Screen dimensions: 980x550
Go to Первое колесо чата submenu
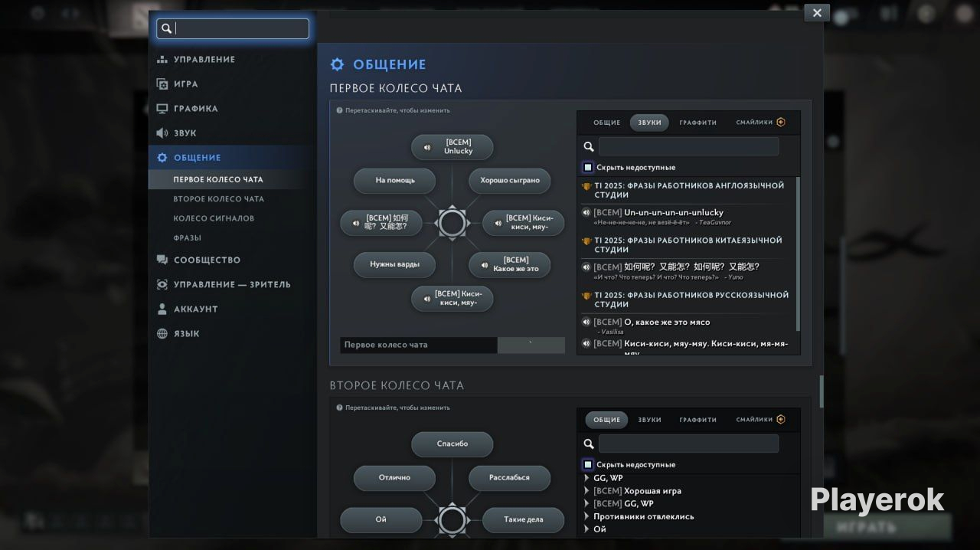(218, 180)
